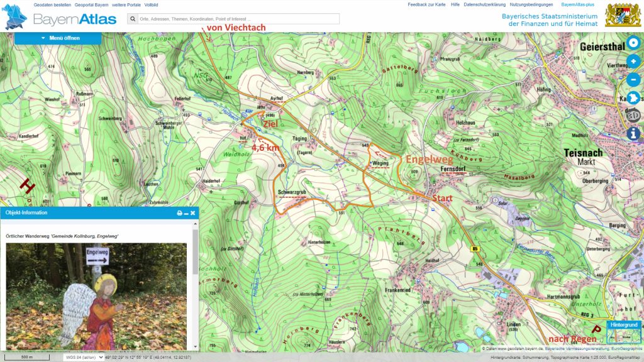
Task: Click the 'Teisnach' town label on map
Action: (x=583, y=153)
